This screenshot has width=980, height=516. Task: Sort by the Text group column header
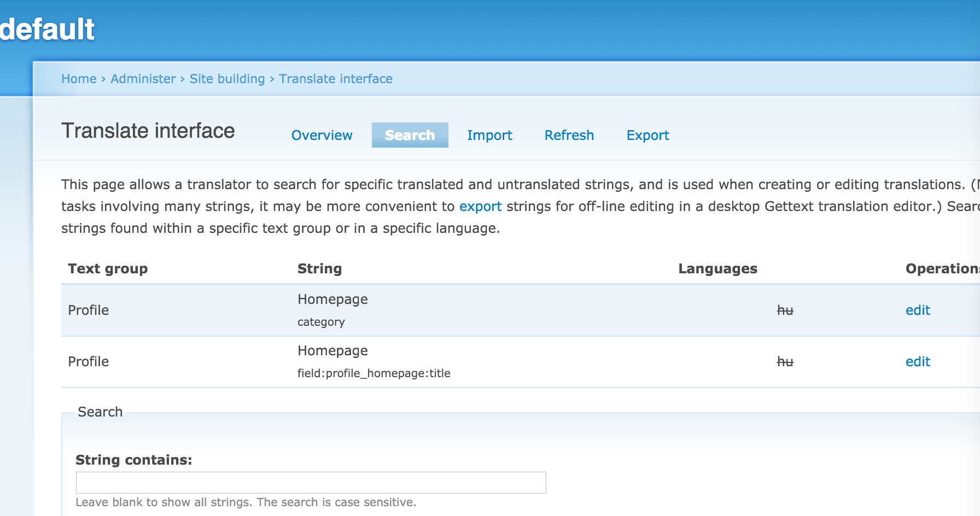pyautogui.click(x=108, y=268)
